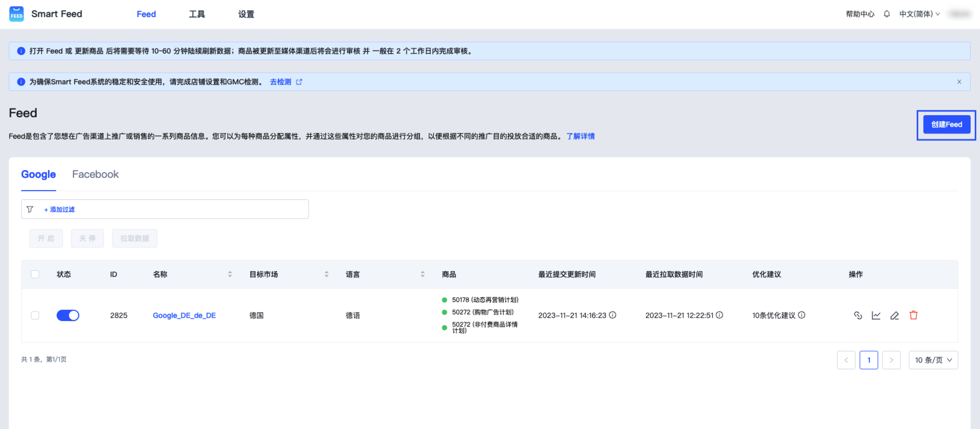Screen dimensions: 980x429
Task: Click the edit pencil icon in the feed row
Action: pos(895,315)
